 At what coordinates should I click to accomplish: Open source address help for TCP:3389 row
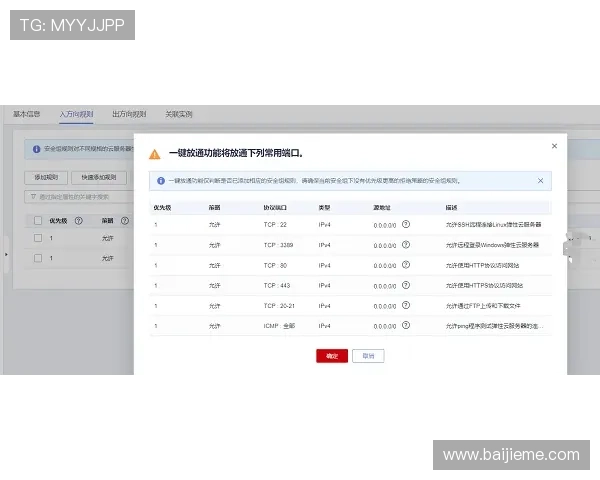[406, 245]
